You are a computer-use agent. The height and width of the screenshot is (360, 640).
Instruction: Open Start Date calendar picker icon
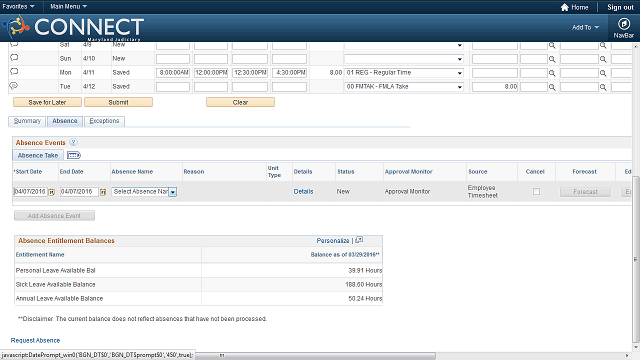point(51,192)
